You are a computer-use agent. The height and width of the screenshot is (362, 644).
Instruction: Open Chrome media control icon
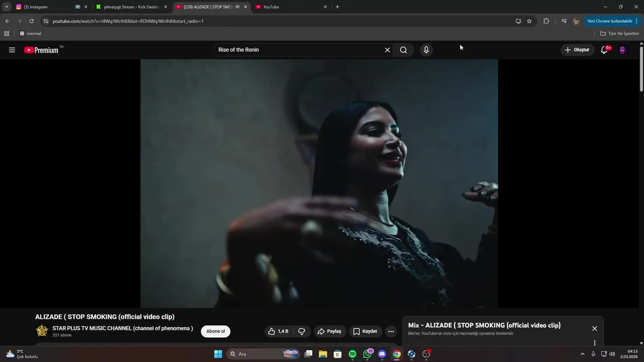point(563,21)
